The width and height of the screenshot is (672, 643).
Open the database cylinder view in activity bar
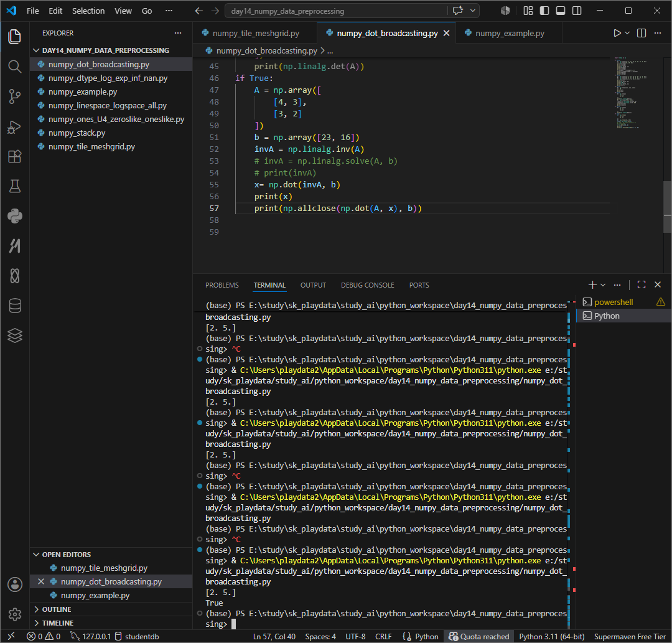point(14,306)
